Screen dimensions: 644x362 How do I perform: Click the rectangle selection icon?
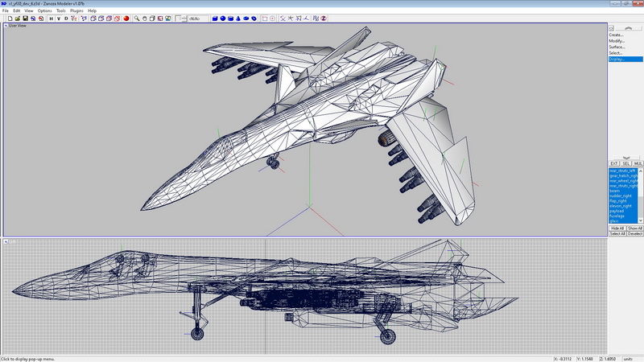[265, 19]
